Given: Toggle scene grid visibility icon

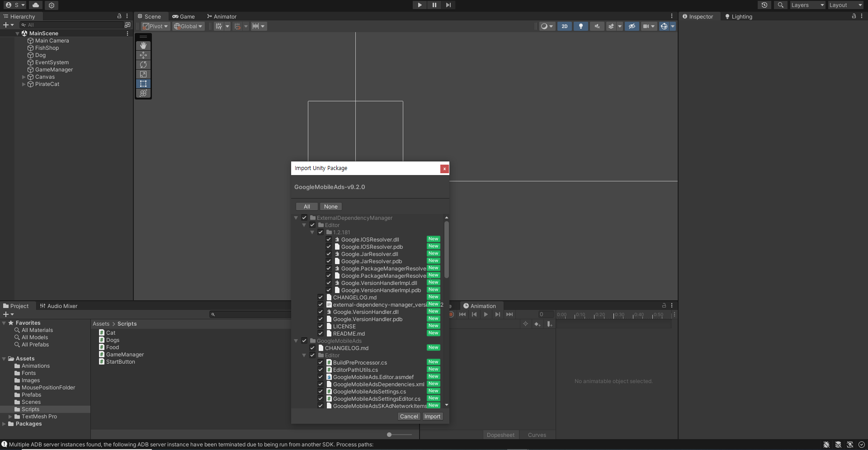Looking at the screenshot, I should click(x=219, y=26).
